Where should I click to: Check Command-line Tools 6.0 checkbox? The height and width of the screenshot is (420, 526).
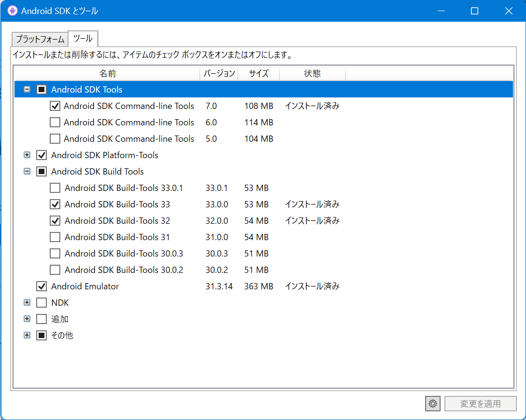pyautogui.click(x=55, y=122)
